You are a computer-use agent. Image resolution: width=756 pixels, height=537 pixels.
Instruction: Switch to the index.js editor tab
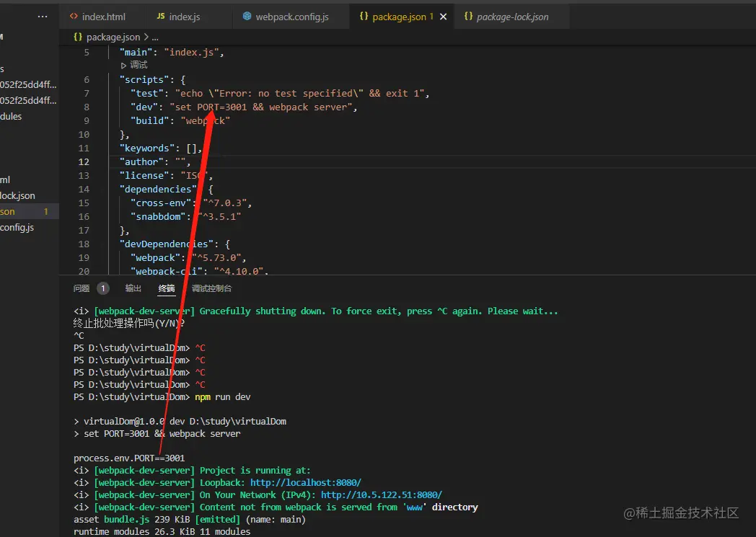click(x=184, y=17)
